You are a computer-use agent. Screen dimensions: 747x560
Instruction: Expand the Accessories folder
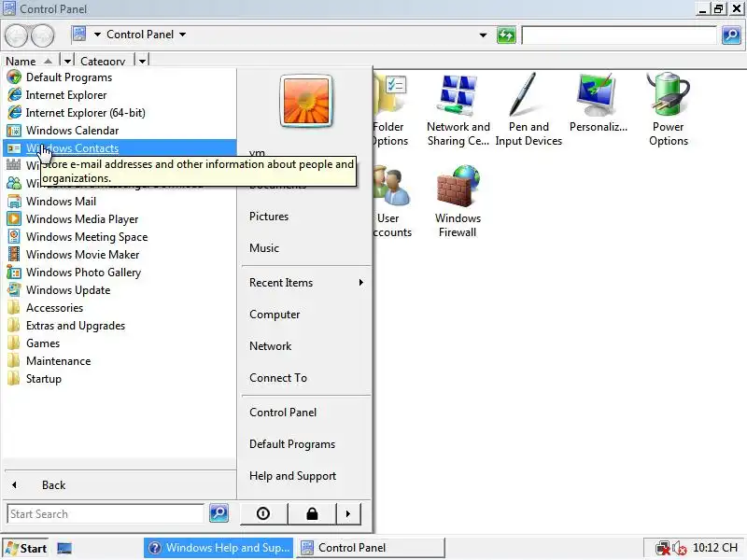(x=120, y=308)
